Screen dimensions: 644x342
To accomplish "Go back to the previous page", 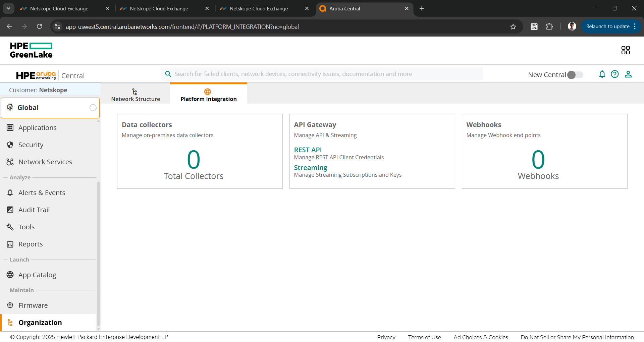I will (x=9, y=26).
